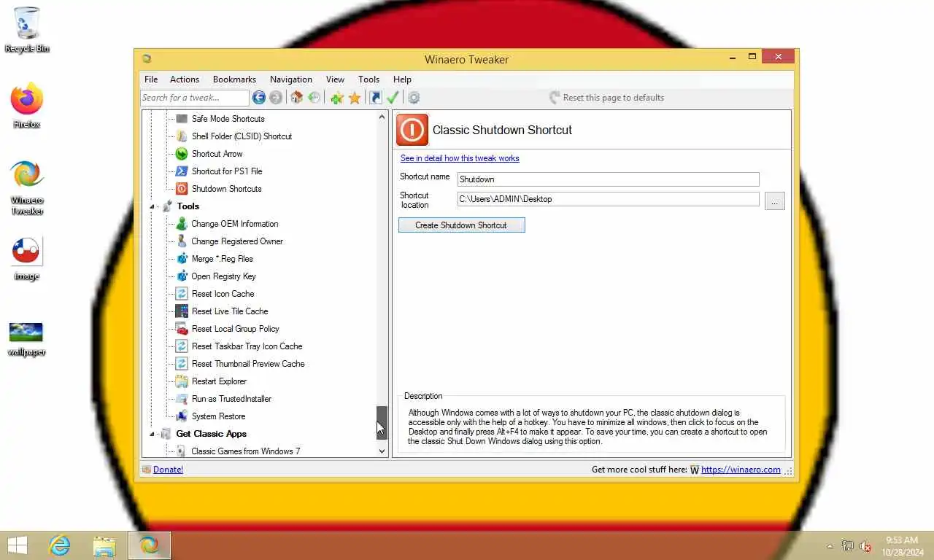Click Create Shutdown Shortcut button
Viewport: 934px width, 560px height.
[x=461, y=225]
